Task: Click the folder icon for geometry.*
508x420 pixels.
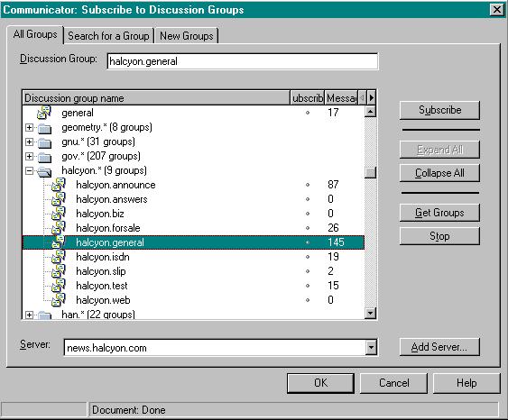Action: point(44,128)
